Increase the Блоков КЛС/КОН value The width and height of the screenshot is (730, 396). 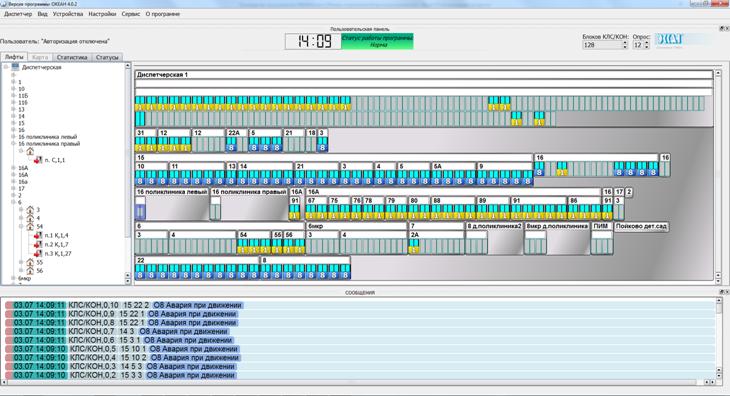pyautogui.click(x=625, y=43)
